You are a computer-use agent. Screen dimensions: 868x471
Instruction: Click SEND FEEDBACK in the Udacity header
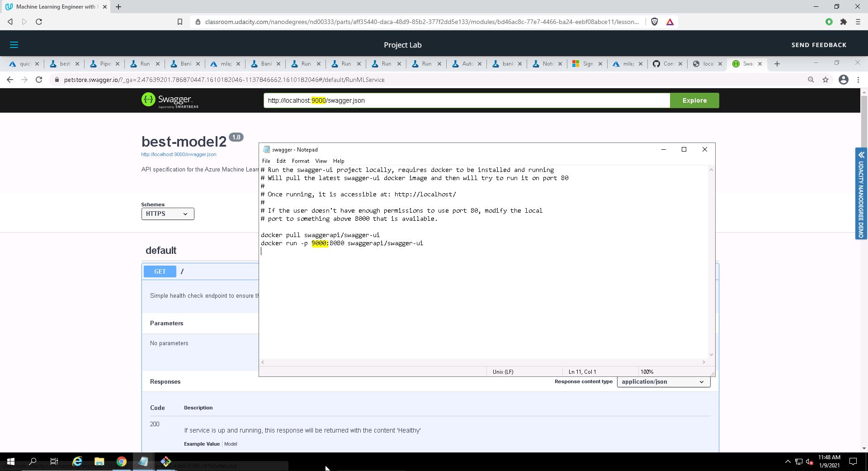tap(819, 45)
